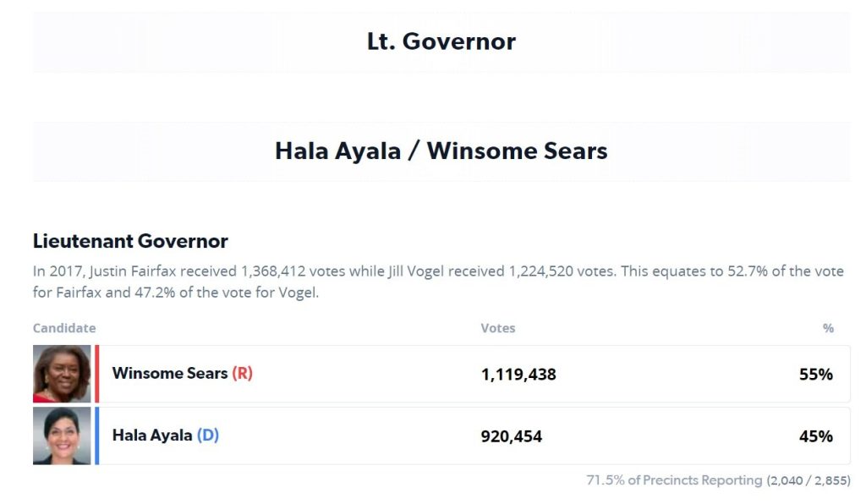Click the % column header
The height and width of the screenshot is (504, 866).
(828, 328)
